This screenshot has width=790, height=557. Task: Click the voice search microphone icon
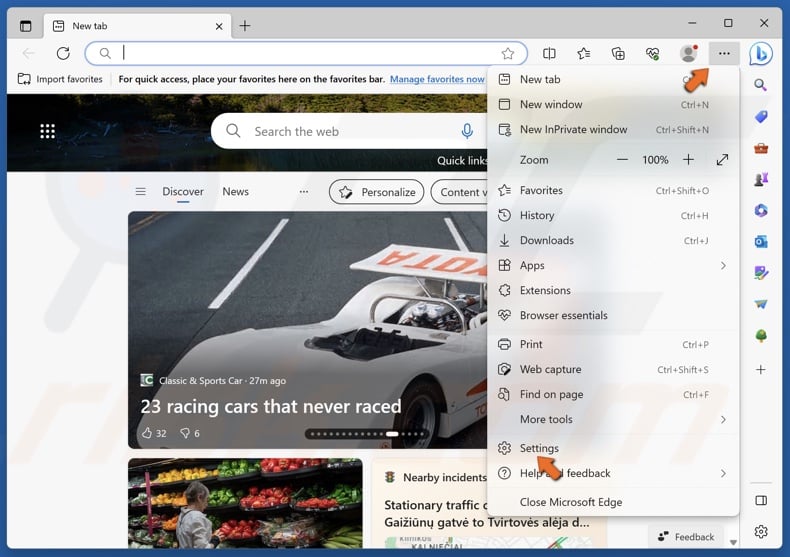(467, 131)
